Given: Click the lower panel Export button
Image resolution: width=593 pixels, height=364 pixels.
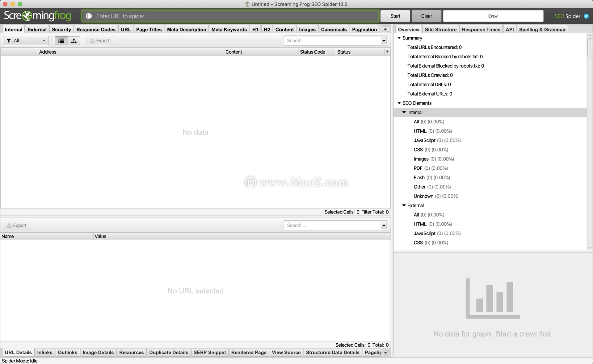Looking at the screenshot, I should pyautogui.click(x=17, y=225).
